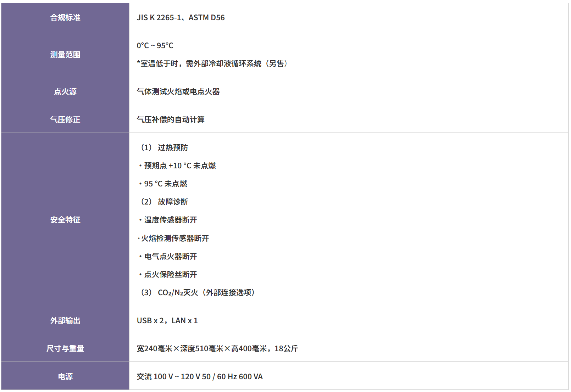571x392 pixels.
Task: Click the 外部输出 header cell
Action: pos(66,320)
